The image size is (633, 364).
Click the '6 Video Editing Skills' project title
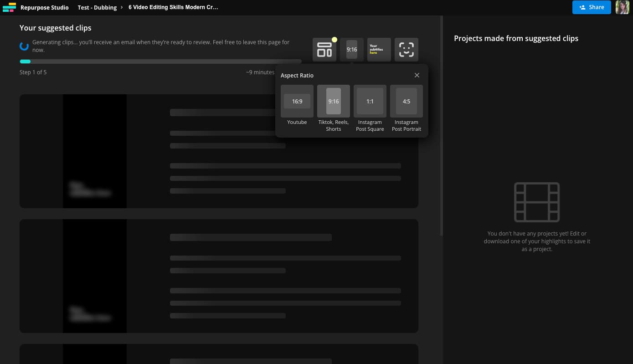[x=173, y=7]
